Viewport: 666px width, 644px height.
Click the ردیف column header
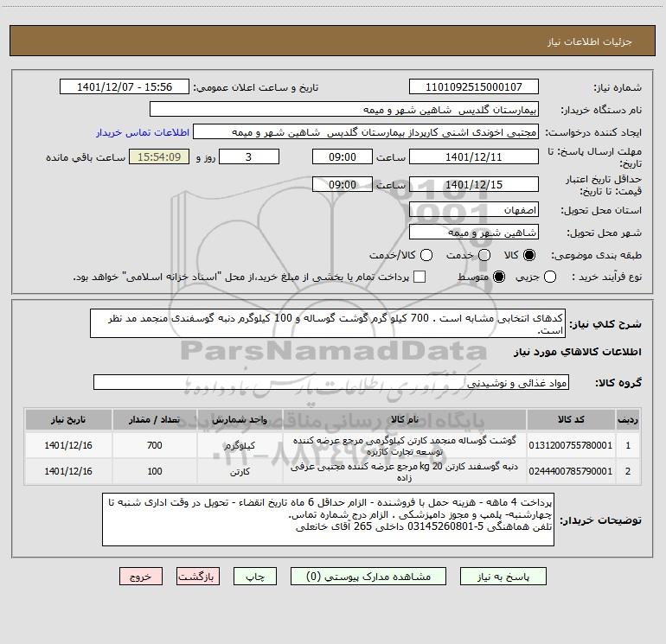[628, 419]
